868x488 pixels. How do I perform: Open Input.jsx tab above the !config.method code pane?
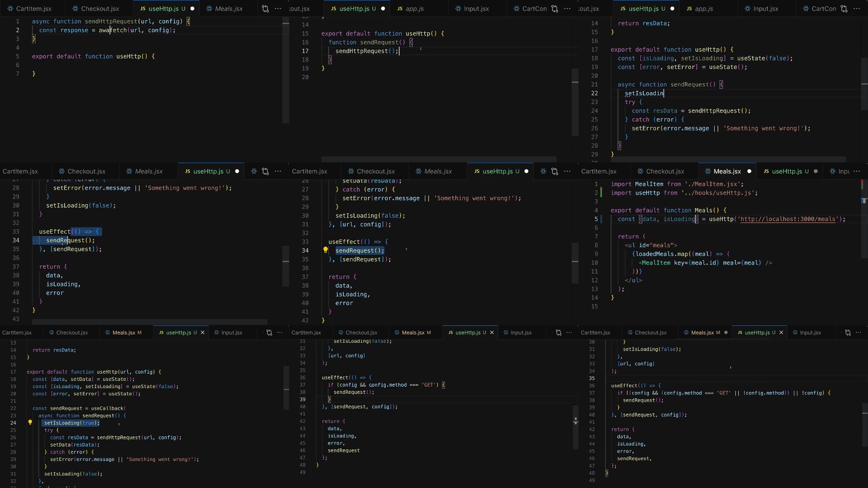tap(810, 333)
